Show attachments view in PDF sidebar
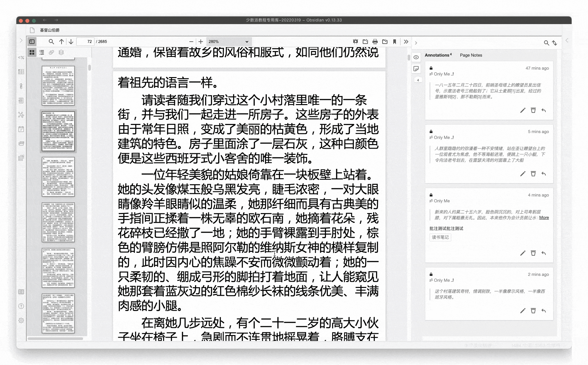588x365 pixels. tap(51, 52)
